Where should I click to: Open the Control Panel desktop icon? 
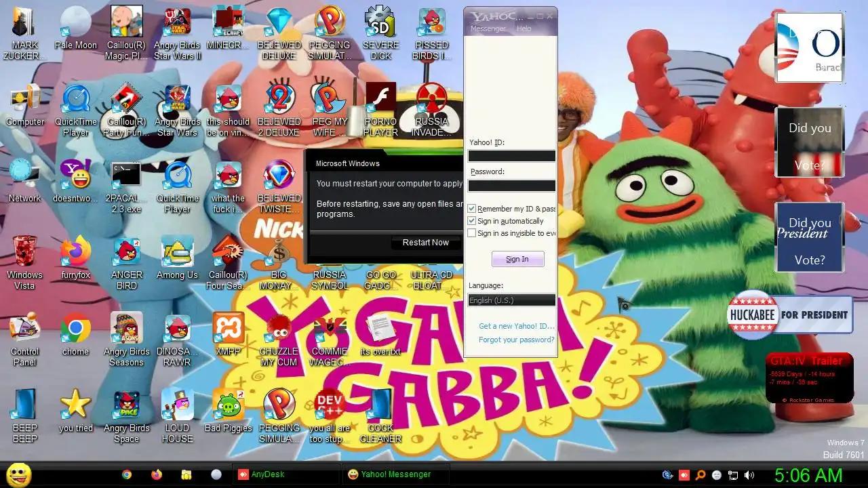pyautogui.click(x=25, y=340)
